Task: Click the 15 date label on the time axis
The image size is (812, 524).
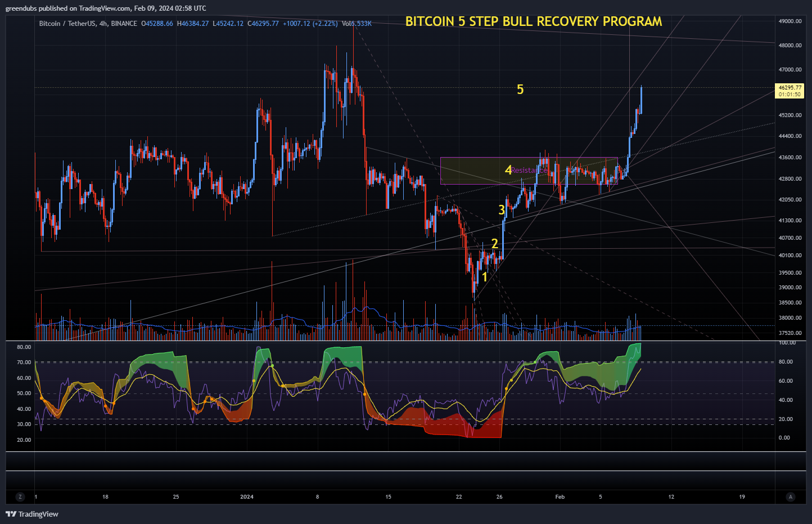Action: (x=388, y=496)
